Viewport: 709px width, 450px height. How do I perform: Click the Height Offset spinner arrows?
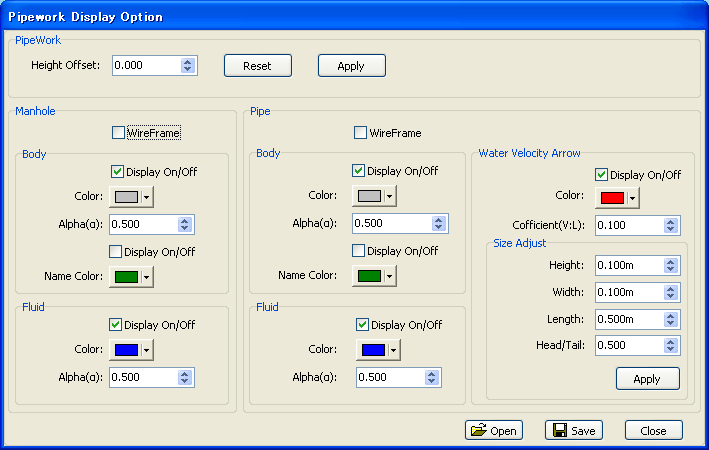point(188,66)
